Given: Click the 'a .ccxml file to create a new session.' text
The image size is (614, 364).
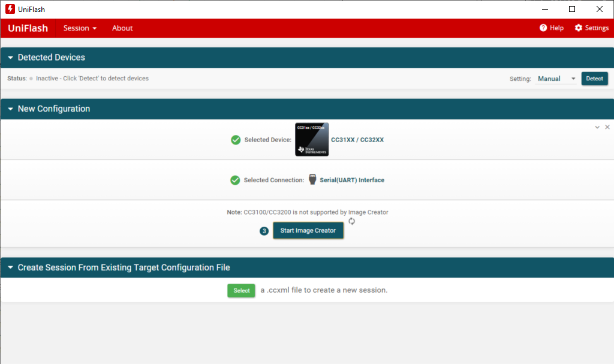Looking at the screenshot, I should [324, 290].
